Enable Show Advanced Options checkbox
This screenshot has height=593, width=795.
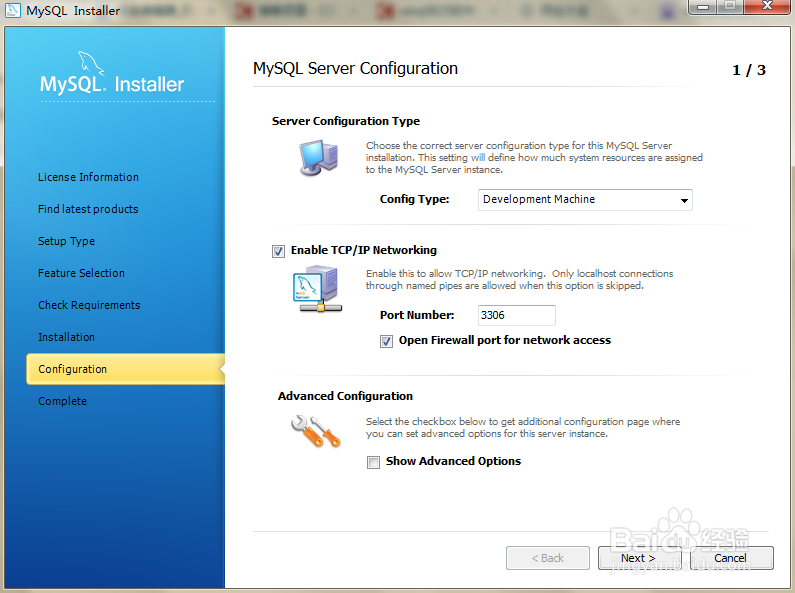374,462
